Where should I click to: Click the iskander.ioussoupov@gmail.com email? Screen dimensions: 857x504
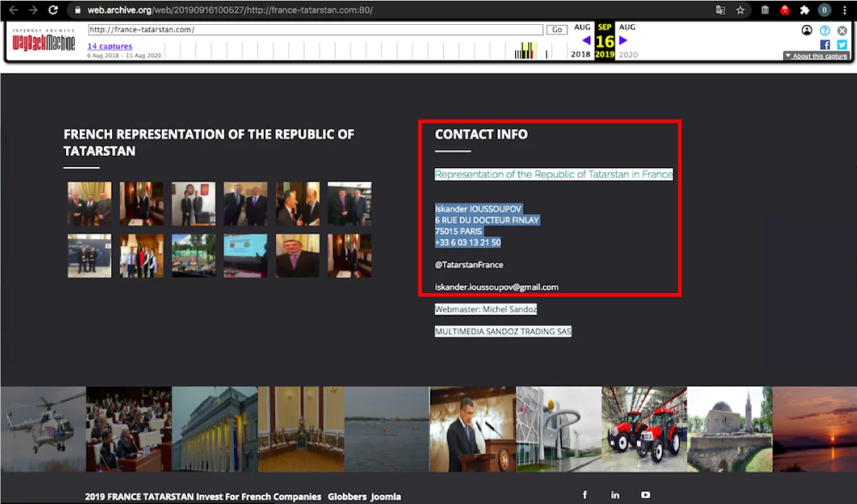pyautogui.click(x=497, y=287)
